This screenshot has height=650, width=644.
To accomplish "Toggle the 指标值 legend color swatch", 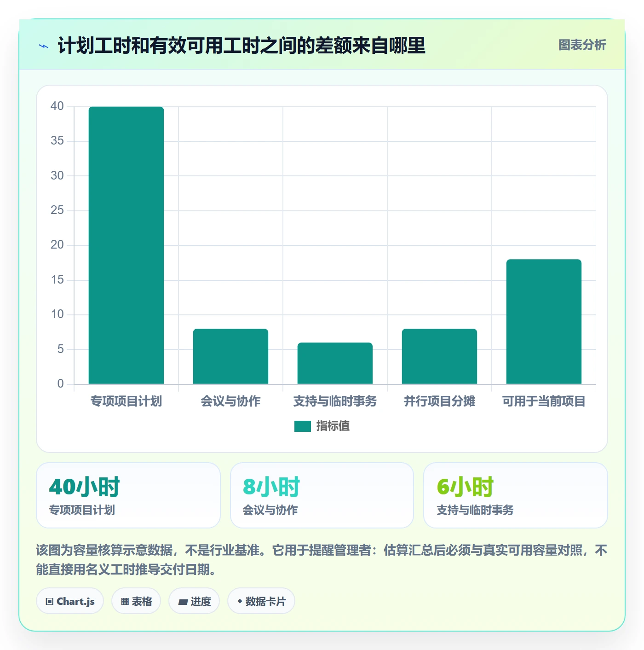I will [x=302, y=426].
